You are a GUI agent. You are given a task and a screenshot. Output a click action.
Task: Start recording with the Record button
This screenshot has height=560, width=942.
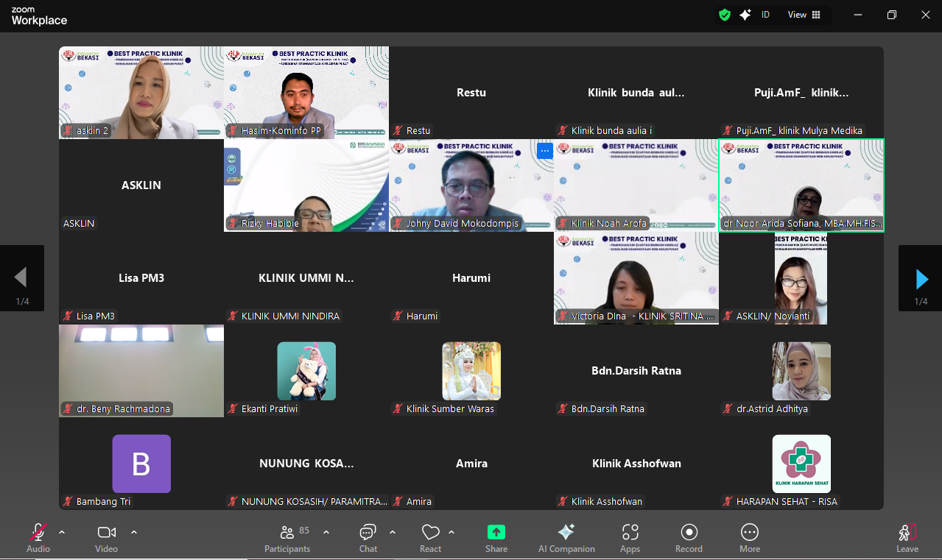coord(689,537)
